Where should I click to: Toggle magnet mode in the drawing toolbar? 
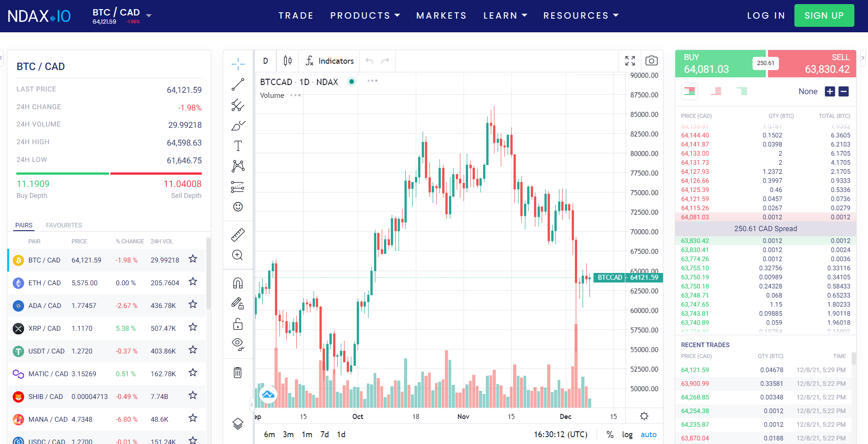[238, 282]
